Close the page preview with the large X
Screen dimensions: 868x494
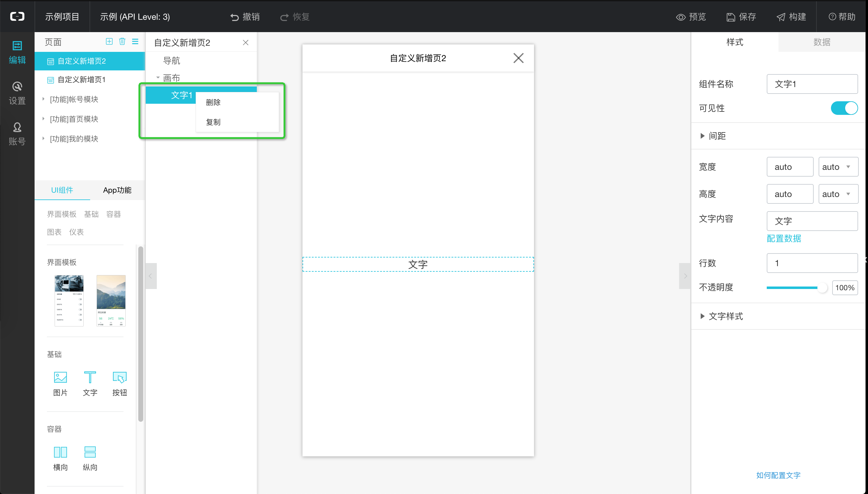[x=518, y=58]
